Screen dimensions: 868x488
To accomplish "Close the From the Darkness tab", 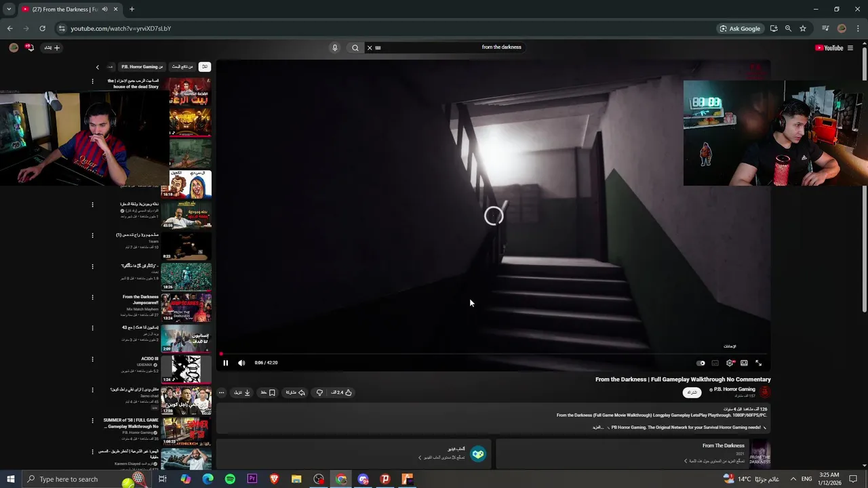I will (x=115, y=9).
